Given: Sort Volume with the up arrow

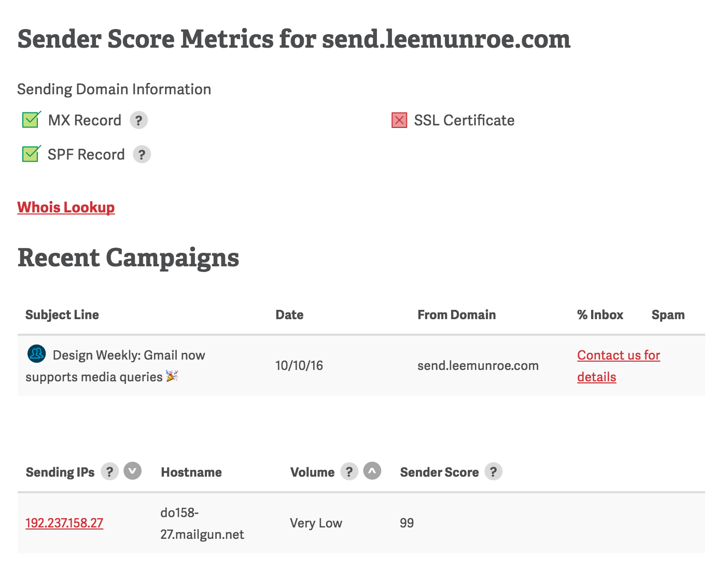Looking at the screenshot, I should point(372,471).
